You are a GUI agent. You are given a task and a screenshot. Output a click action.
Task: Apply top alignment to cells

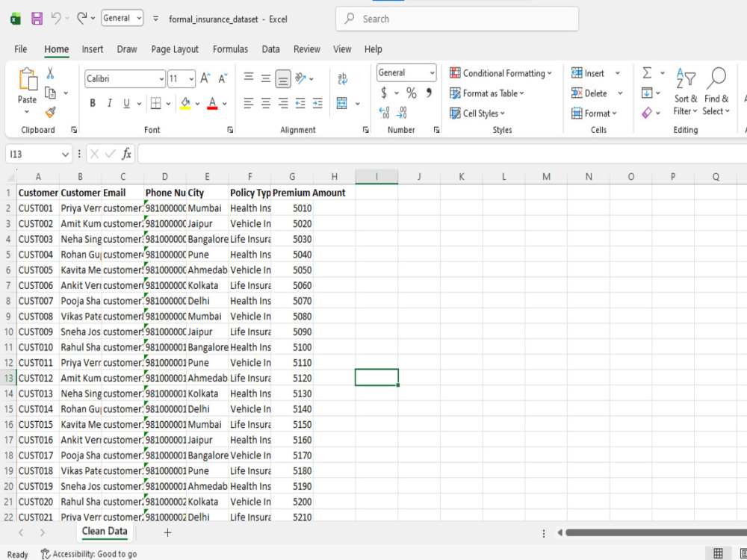pos(249,78)
